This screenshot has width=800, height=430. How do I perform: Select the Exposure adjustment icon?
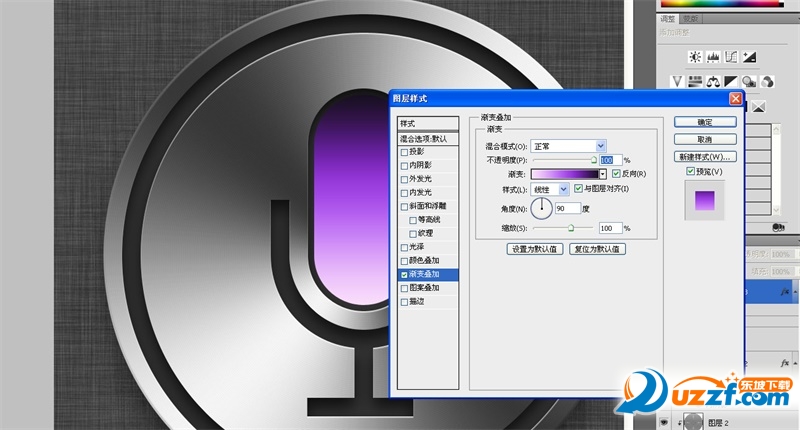pyautogui.click(x=749, y=57)
